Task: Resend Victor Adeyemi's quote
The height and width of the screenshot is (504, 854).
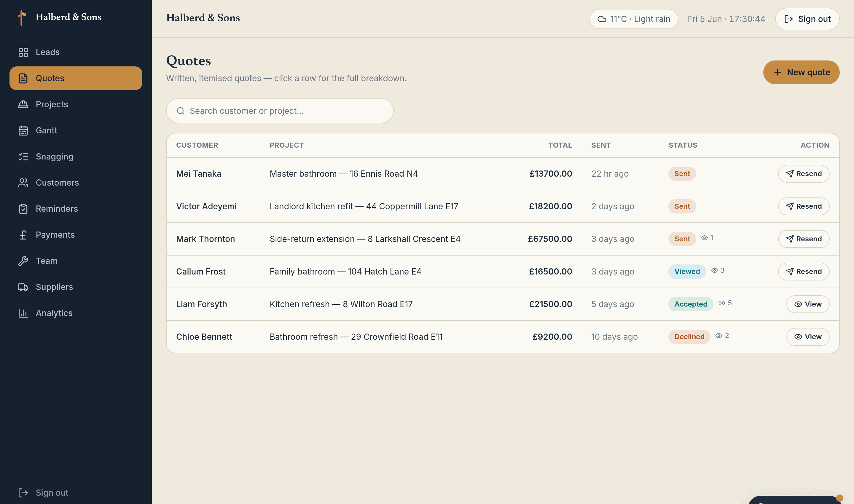Action: pyautogui.click(x=803, y=206)
